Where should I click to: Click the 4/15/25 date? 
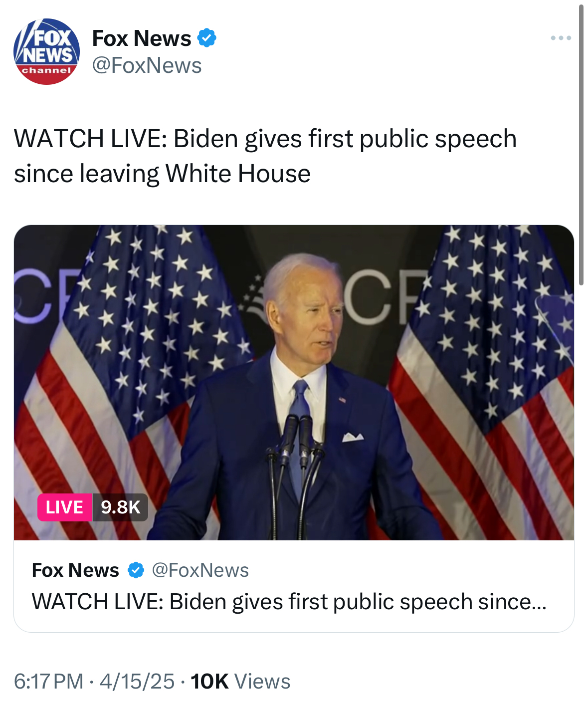point(137,681)
